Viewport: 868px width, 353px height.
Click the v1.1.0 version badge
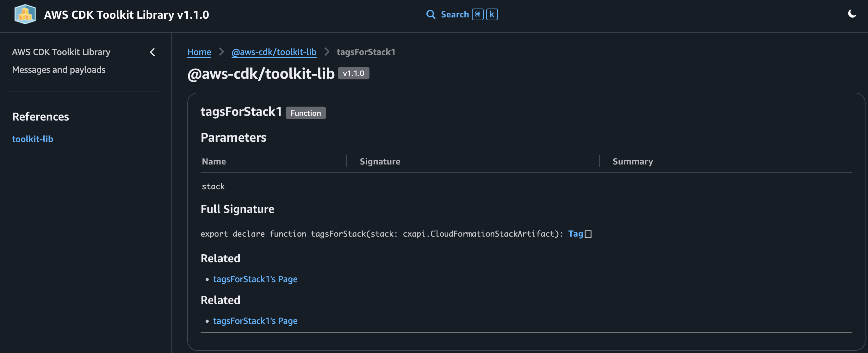(353, 73)
